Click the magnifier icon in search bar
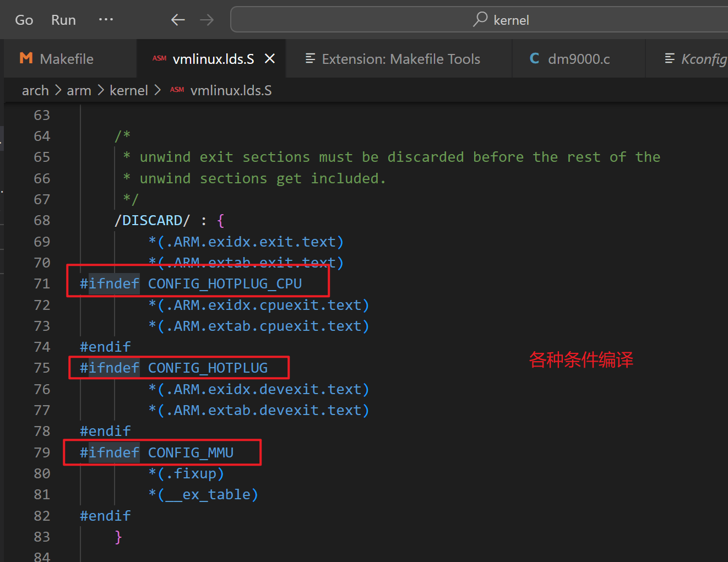The width and height of the screenshot is (728, 562). coord(480,19)
